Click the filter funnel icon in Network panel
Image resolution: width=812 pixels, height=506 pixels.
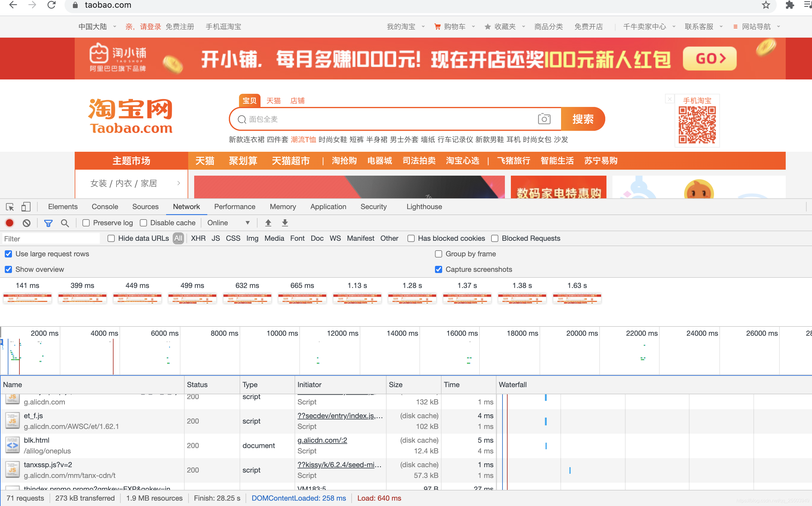coord(48,223)
